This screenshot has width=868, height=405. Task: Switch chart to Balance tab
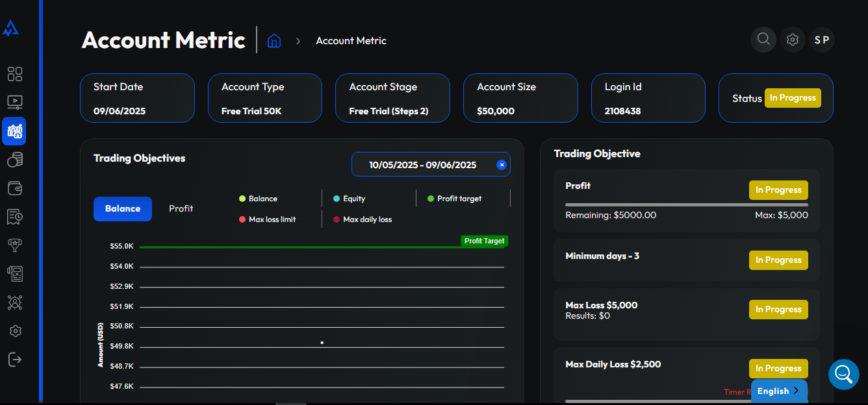[123, 209]
